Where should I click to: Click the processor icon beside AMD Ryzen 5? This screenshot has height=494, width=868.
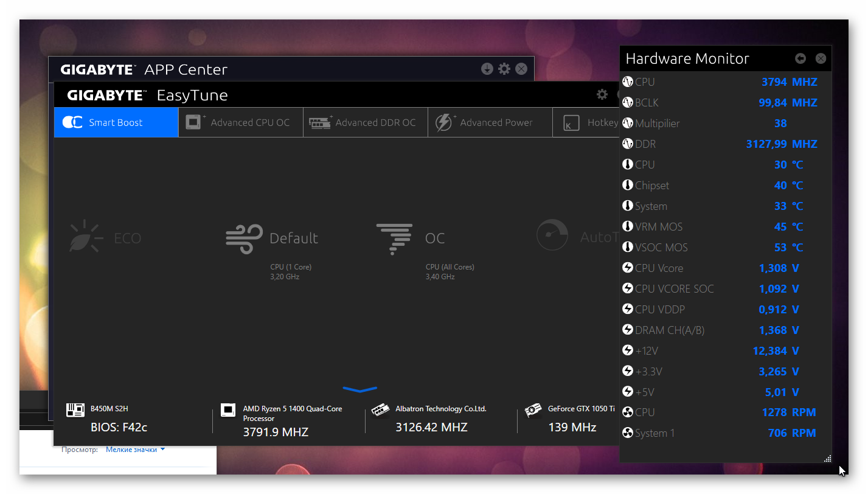pos(228,410)
